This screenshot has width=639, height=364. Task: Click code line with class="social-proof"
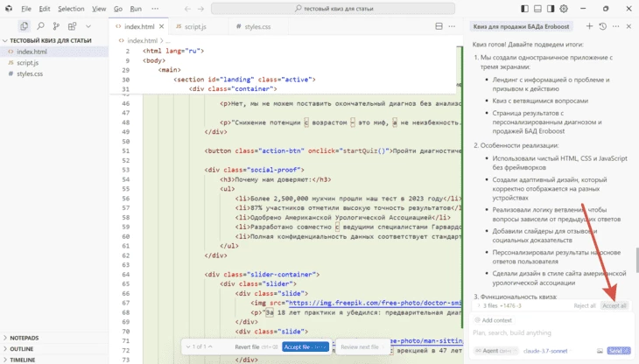click(255, 170)
